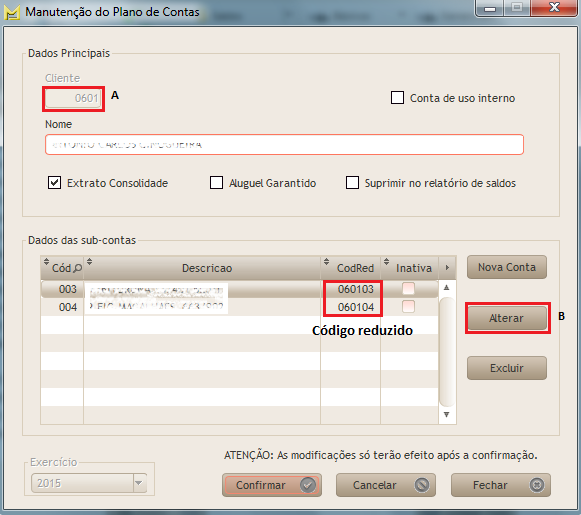Sort by Cód column header
581x515 pixels.
click(x=62, y=268)
